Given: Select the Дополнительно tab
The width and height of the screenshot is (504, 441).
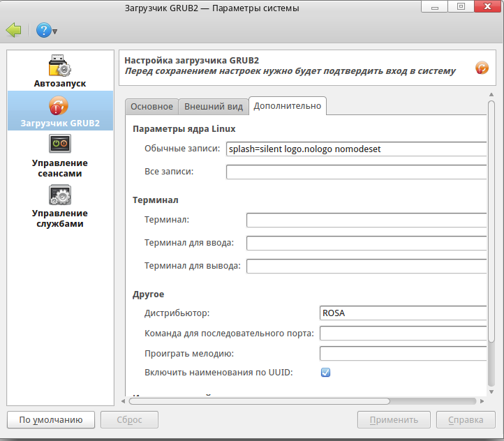Looking at the screenshot, I should pos(287,105).
